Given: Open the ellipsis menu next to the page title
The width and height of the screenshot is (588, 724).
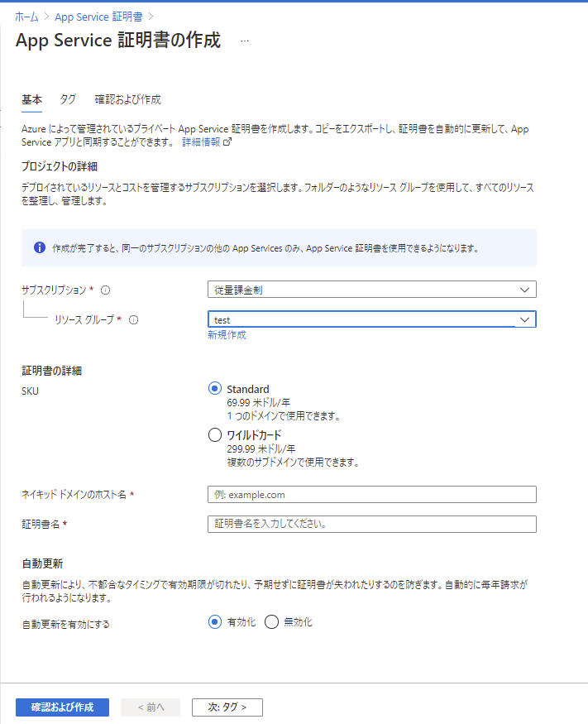Looking at the screenshot, I should click(x=243, y=40).
